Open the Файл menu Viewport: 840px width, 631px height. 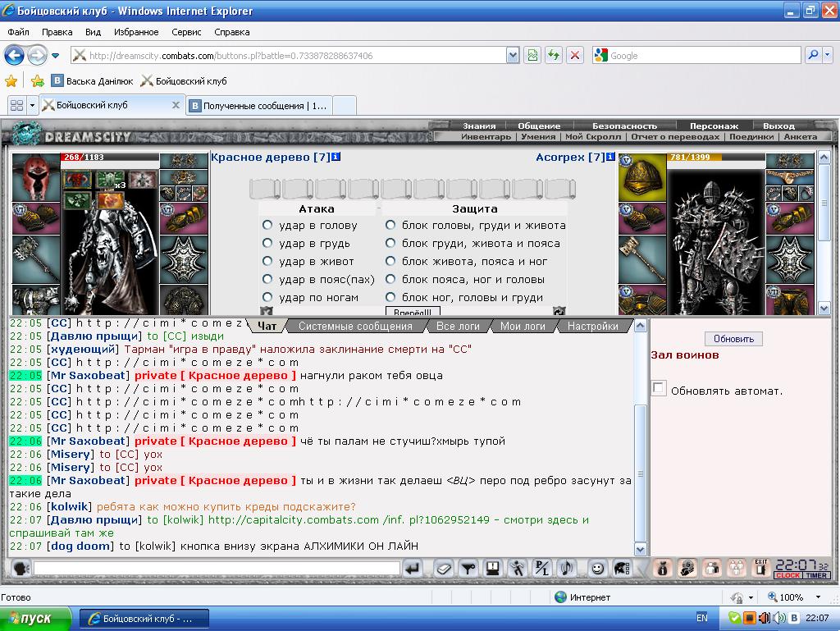click(18, 32)
